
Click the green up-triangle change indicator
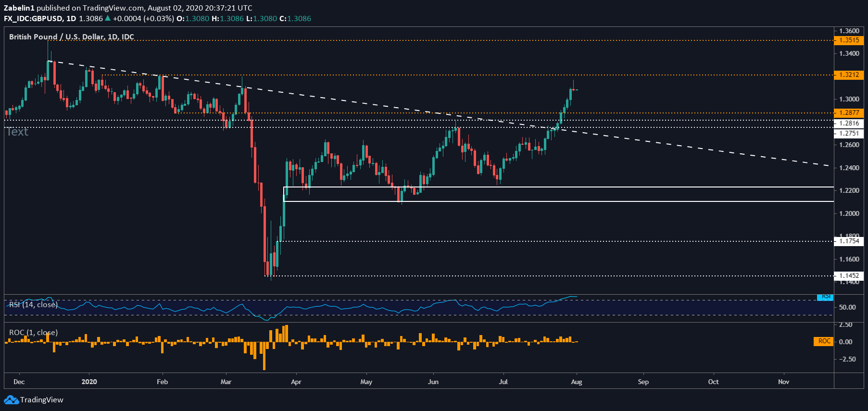coord(108,18)
